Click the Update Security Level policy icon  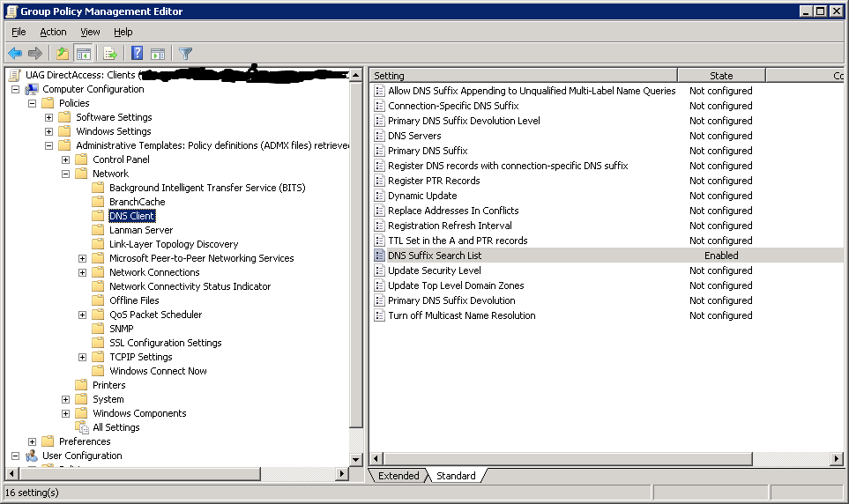380,271
